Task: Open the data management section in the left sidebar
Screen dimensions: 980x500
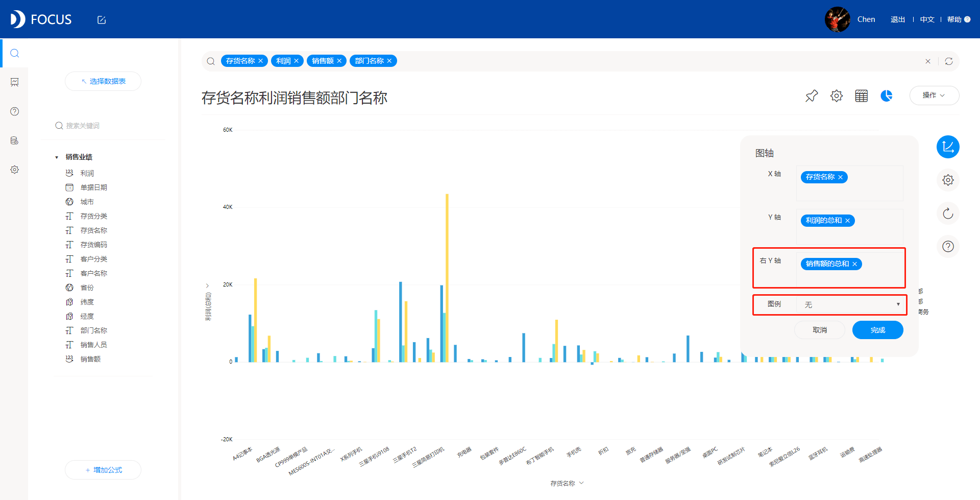Action: pos(14,140)
